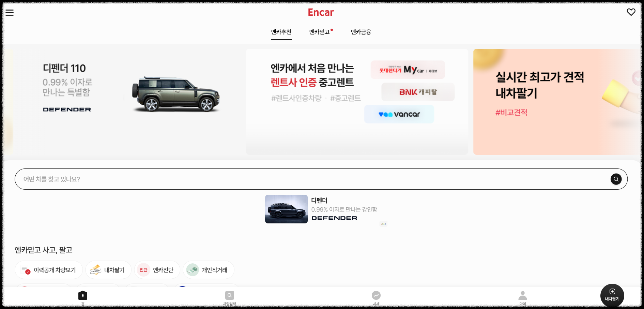Image resolution: width=644 pixels, height=309 pixels.
Task: Open 차량검색 in bottom navigation
Action: pos(229,298)
